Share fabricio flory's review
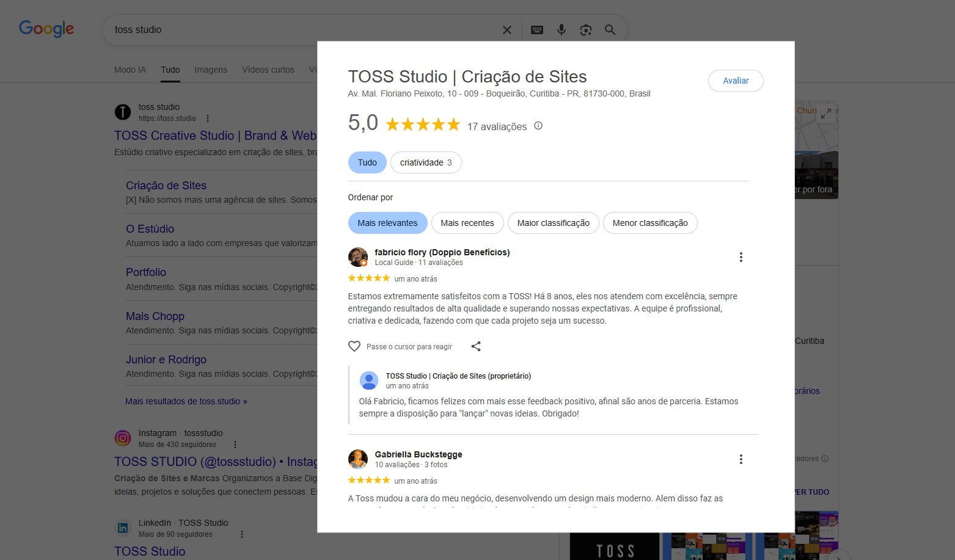This screenshot has height=560, width=955. tap(476, 346)
